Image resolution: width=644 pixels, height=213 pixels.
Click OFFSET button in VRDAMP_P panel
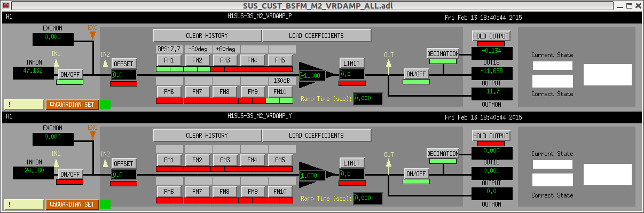(x=124, y=64)
